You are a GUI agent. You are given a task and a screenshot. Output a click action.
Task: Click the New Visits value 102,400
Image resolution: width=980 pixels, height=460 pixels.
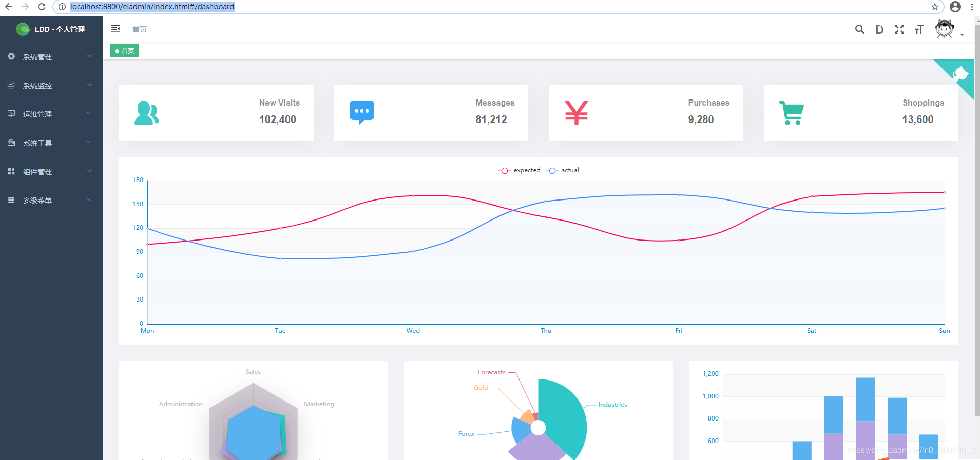278,119
